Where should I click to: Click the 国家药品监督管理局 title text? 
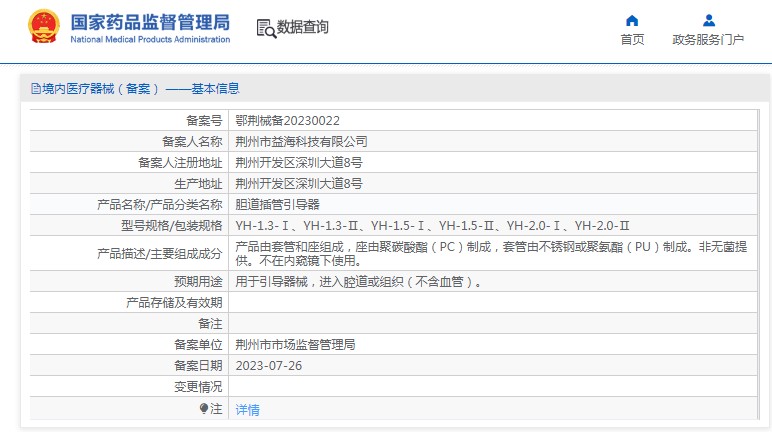click(150, 22)
